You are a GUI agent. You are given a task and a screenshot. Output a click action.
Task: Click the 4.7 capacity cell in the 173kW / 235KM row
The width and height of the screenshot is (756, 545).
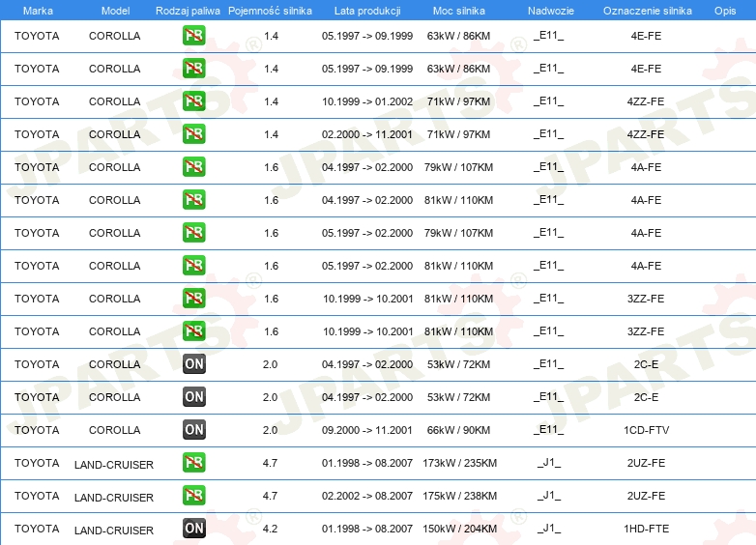click(270, 463)
